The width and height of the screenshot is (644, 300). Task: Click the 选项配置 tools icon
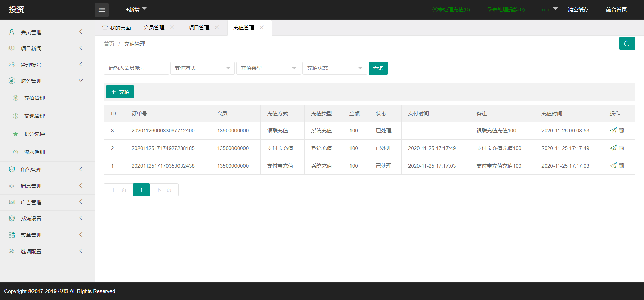tap(12, 251)
